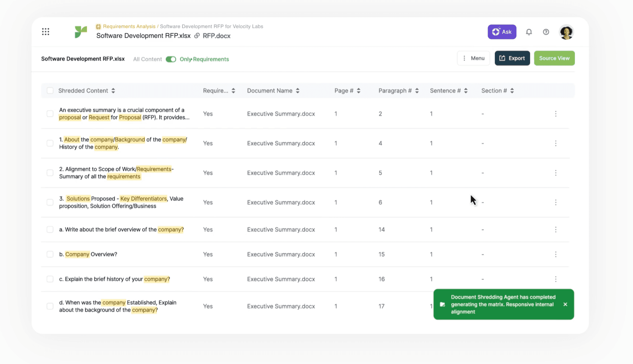Open the user profile avatar
633x364 pixels.
[566, 32]
